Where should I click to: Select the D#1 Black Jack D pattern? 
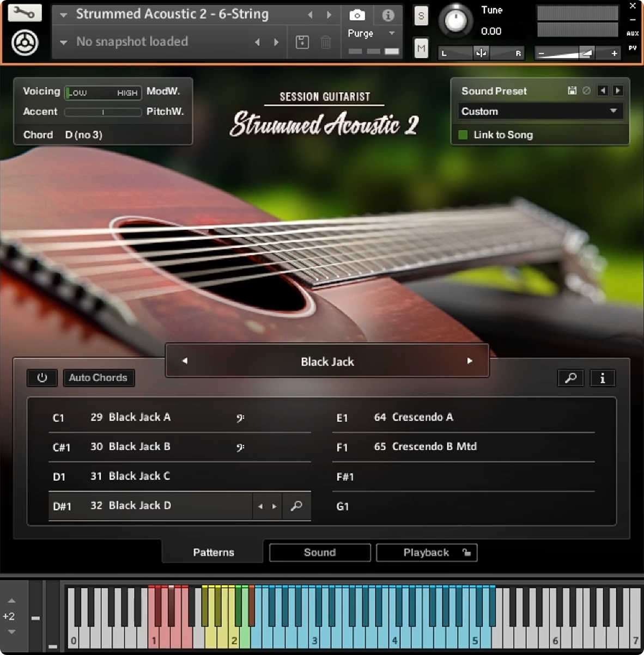point(150,506)
